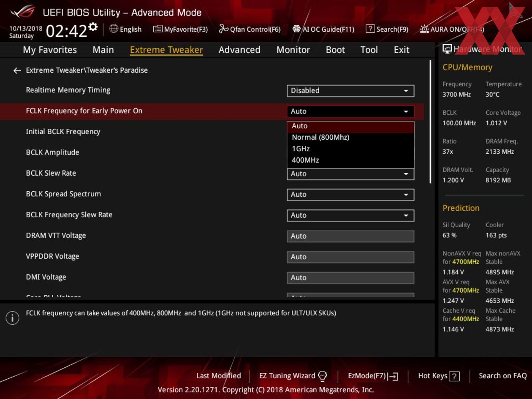The height and width of the screenshot is (399, 532).
Task: Open the Tool tab
Action: point(369,50)
